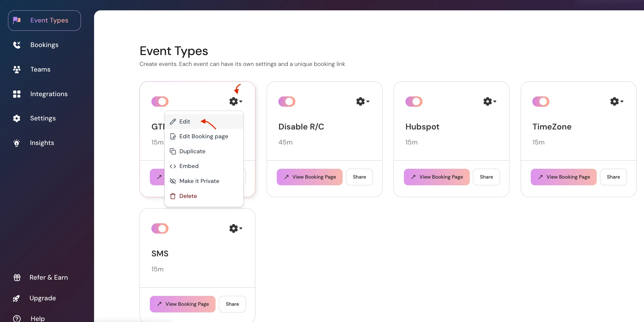644x322 pixels.
Task: Choose Duplicate in the context menu
Action: [192, 151]
